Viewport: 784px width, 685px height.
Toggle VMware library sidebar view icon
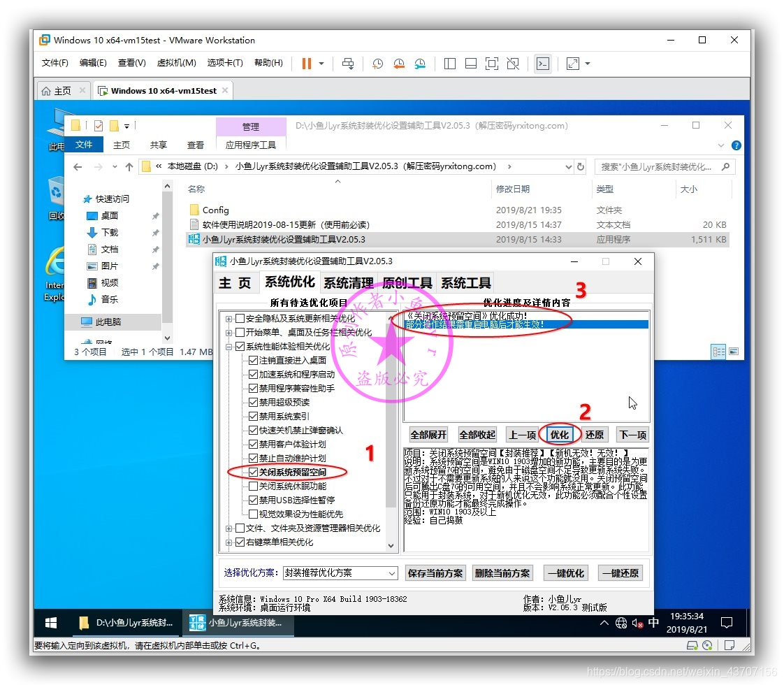449,64
